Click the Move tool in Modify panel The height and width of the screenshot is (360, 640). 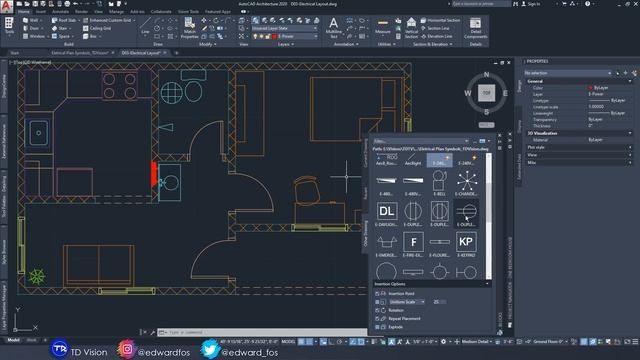pyautogui.click(x=203, y=20)
